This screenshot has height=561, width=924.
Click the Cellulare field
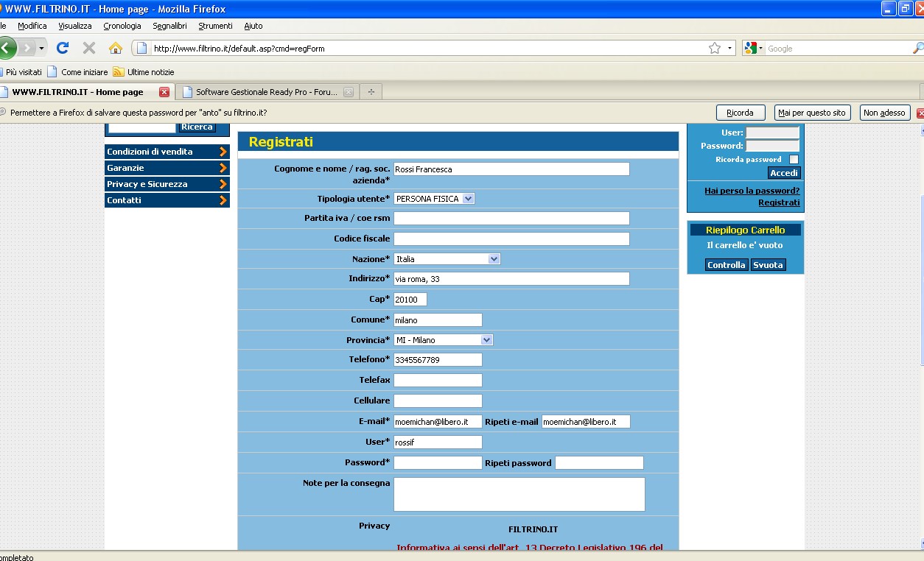tap(438, 401)
